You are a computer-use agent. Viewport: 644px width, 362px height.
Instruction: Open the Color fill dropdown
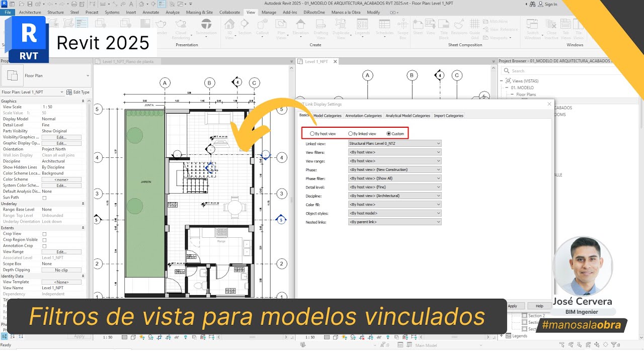(395, 204)
